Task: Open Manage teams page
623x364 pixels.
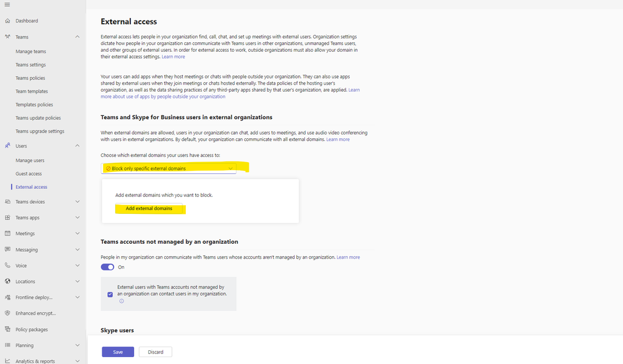Action: 31,52
